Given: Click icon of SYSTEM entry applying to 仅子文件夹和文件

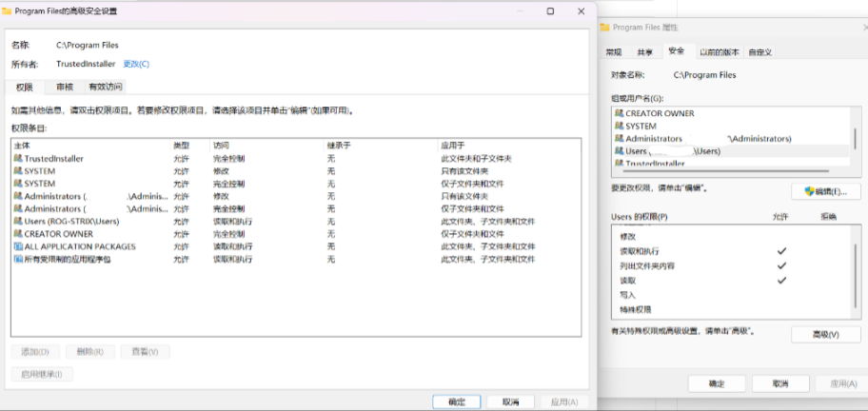Looking at the screenshot, I should point(18,184).
